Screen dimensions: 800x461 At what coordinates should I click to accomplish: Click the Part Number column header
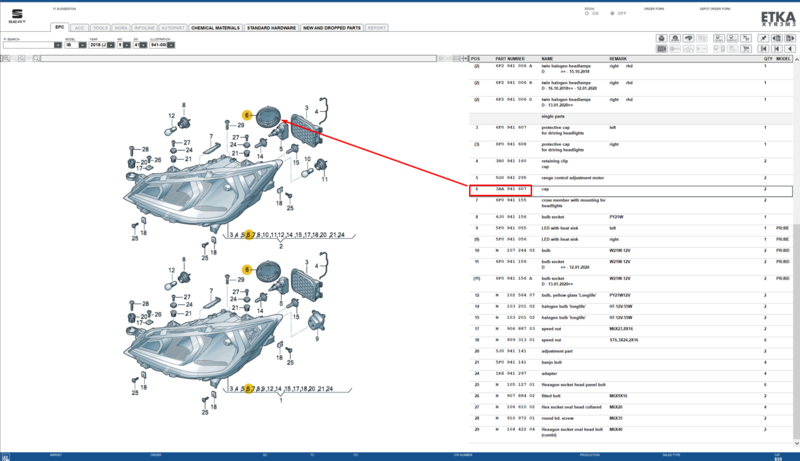(x=510, y=59)
